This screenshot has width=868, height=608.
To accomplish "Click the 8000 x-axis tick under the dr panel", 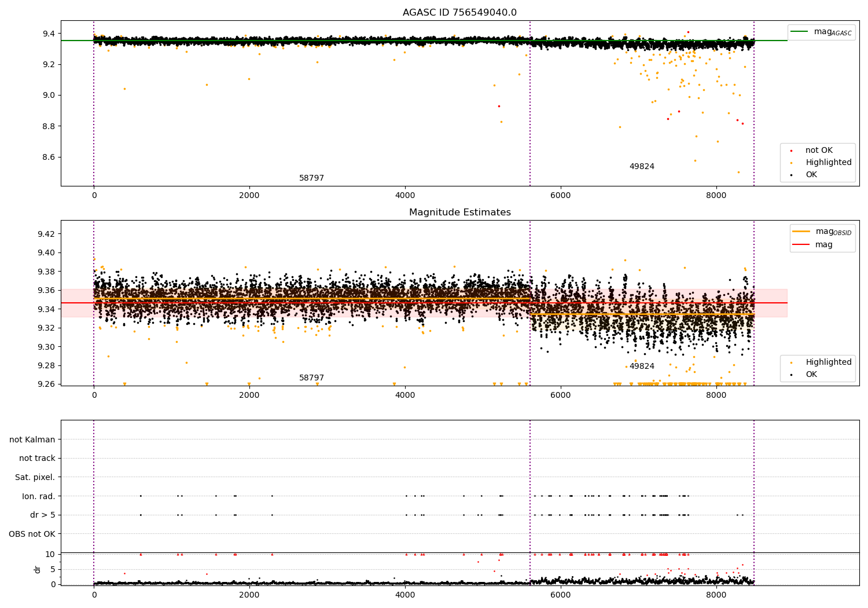I will [x=716, y=595].
